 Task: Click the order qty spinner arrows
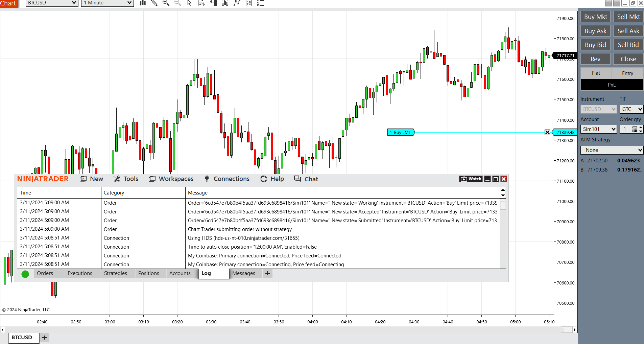click(641, 129)
